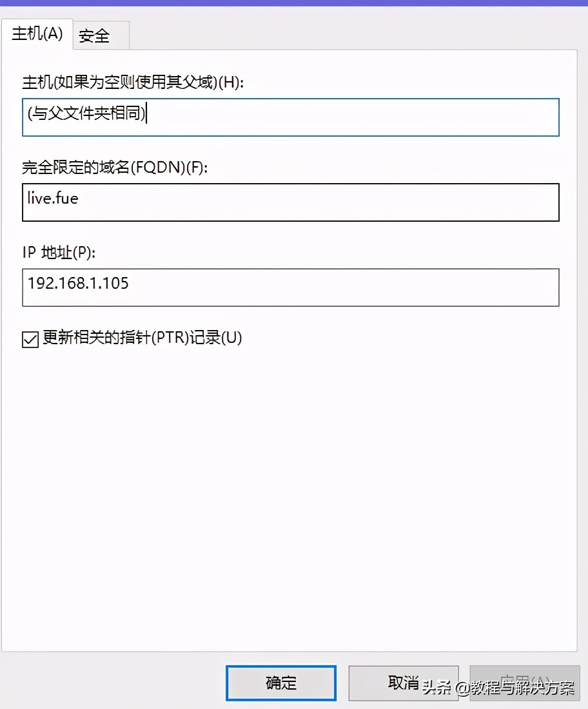Select the 主机(A) tab
The image size is (588, 709).
pos(37,34)
